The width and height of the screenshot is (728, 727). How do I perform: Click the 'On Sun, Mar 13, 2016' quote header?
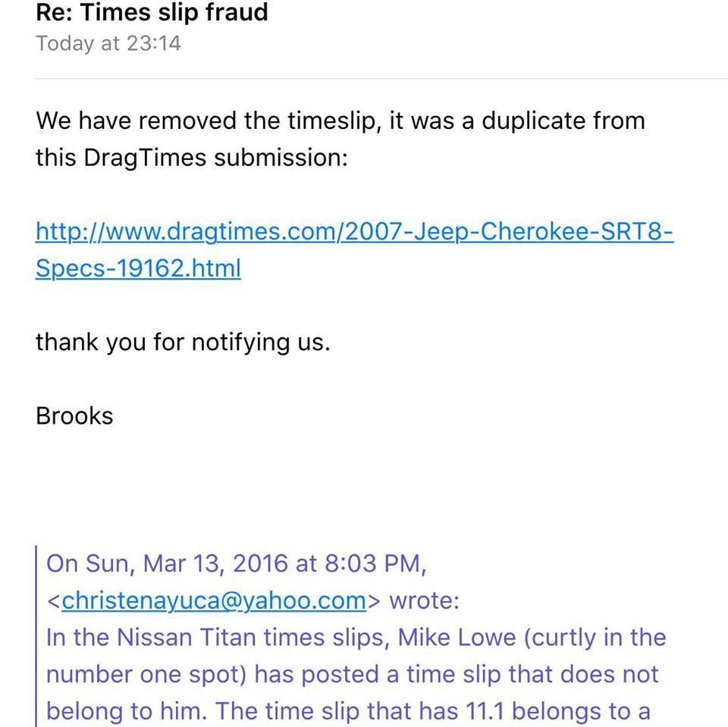point(237,563)
